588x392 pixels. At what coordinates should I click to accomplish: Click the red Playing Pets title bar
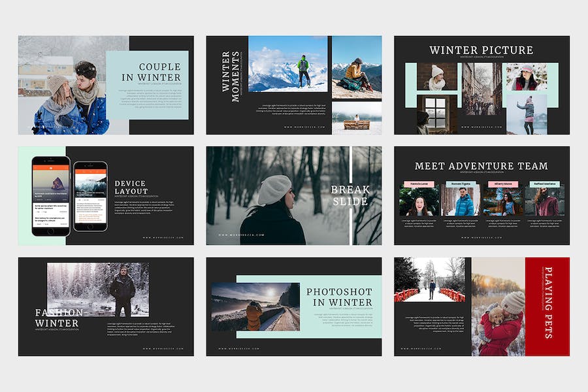click(x=547, y=307)
